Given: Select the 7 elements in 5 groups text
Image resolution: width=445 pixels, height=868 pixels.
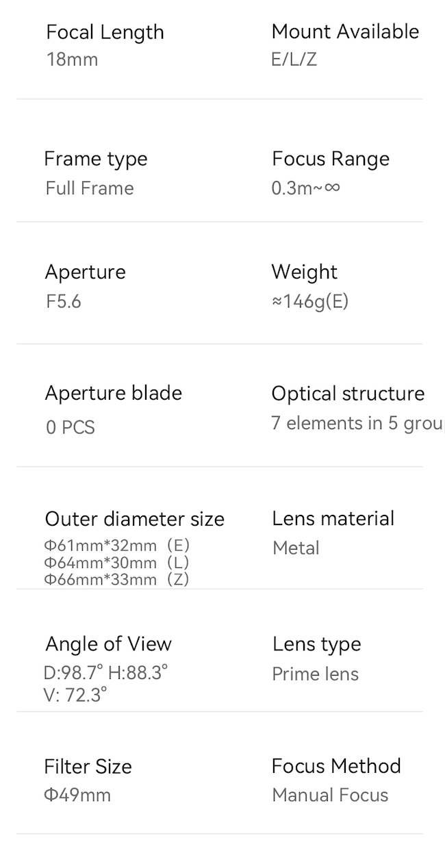Looking at the screenshot, I should pos(357,424).
